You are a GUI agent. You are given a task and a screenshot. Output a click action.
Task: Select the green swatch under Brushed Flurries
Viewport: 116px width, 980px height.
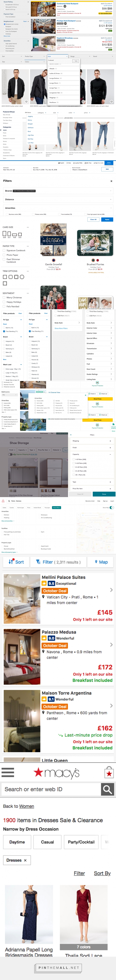[x=93, y=261]
